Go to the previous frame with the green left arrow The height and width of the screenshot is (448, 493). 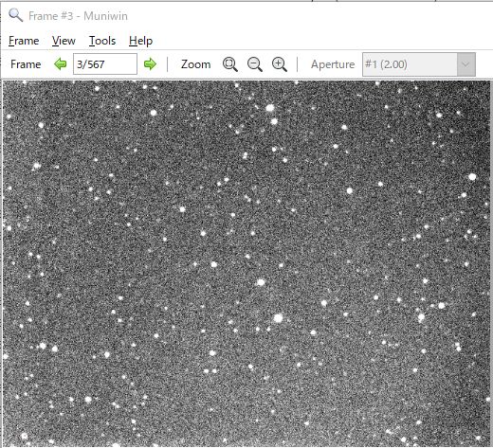pyautogui.click(x=61, y=64)
